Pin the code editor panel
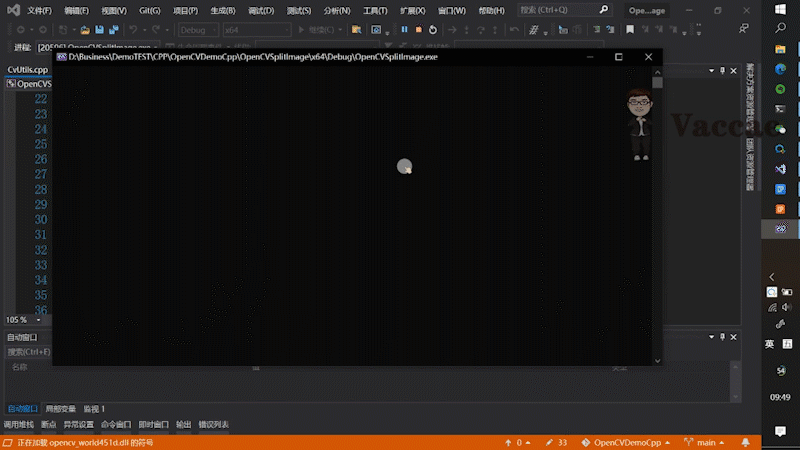This screenshot has width=800, height=450. [722, 70]
